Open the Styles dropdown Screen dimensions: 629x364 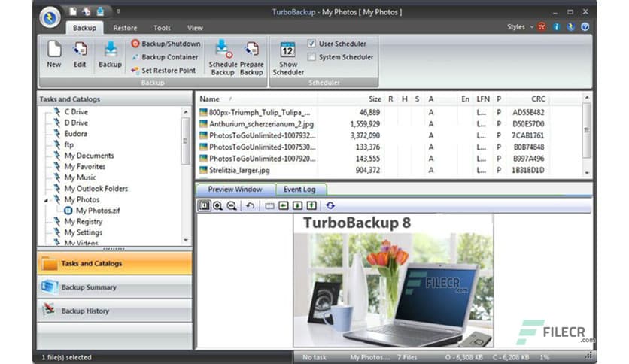click(x=520, y=27)
